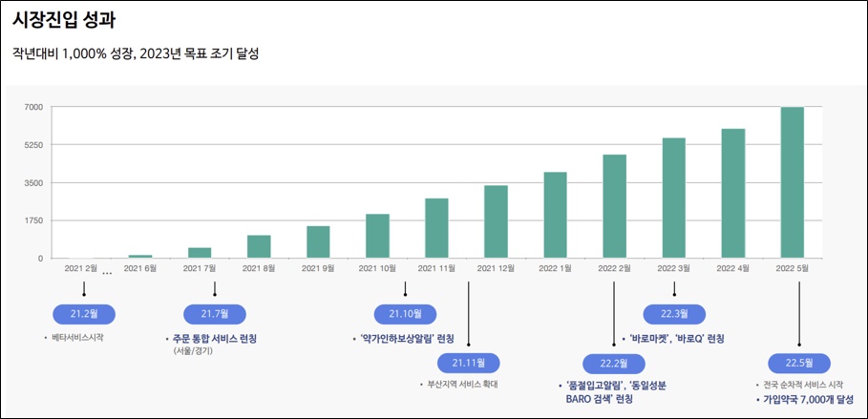Viewport: 868px width, 419px height.
Task: Select the 2021 7월 bar
Action: [x=200, y=253]
